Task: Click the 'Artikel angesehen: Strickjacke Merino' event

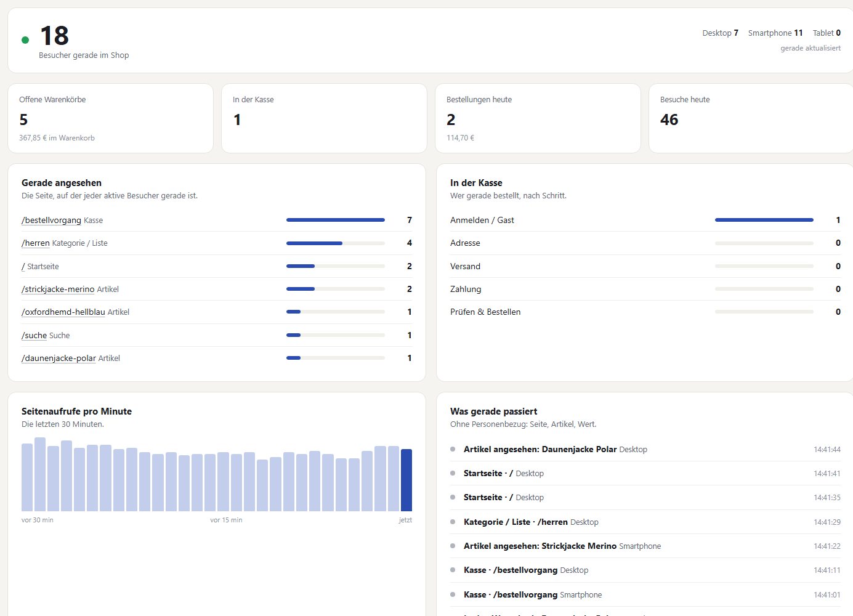Action: point(645,546)
